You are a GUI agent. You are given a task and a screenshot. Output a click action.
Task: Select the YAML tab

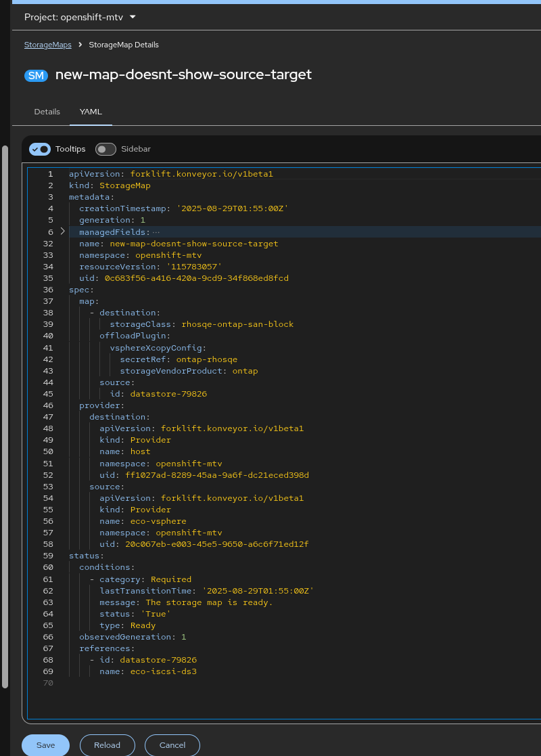click(x=91, y=112)
